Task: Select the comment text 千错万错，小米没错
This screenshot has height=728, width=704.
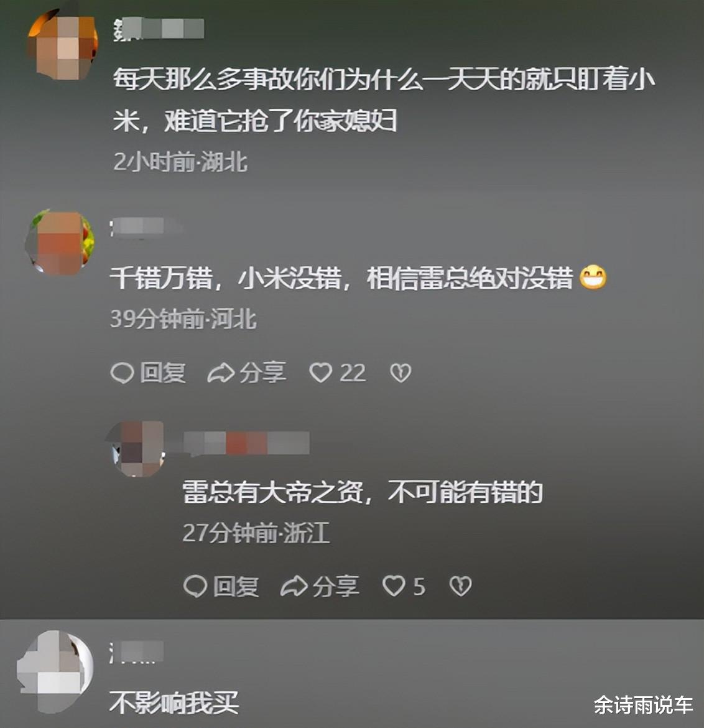Action: 226,279
